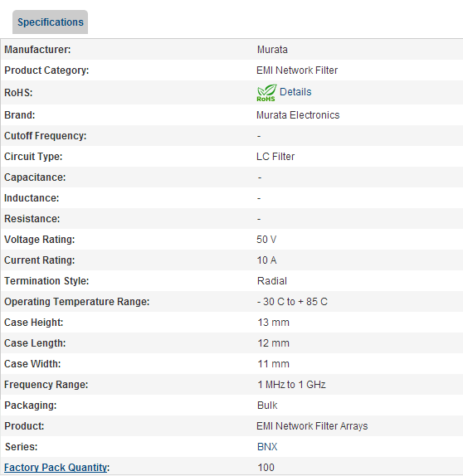The height and width of the screenshot is (476, 463).
Task: Select the LC Filter circuit type value
Action: point(275,157)
